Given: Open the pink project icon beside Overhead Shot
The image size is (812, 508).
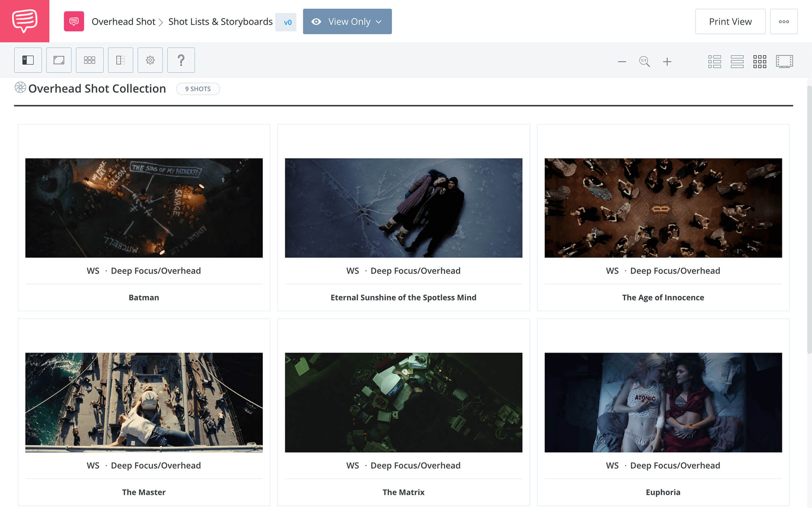Looking at the screenshot, I should [74, 21].
